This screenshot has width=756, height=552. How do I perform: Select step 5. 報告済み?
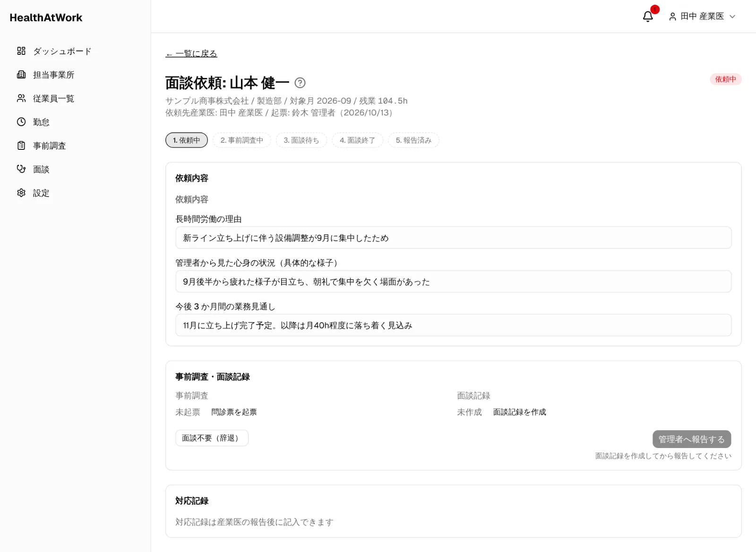[x=414, y=140]
